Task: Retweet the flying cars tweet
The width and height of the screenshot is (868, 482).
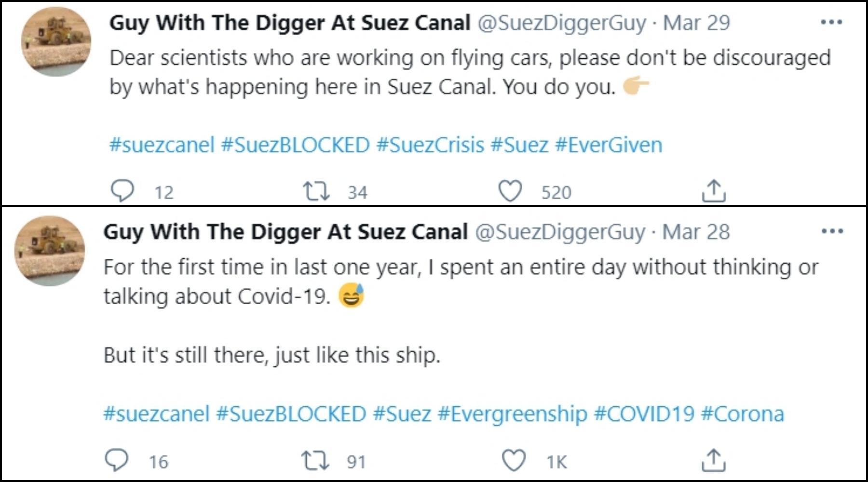Action: 316,191
